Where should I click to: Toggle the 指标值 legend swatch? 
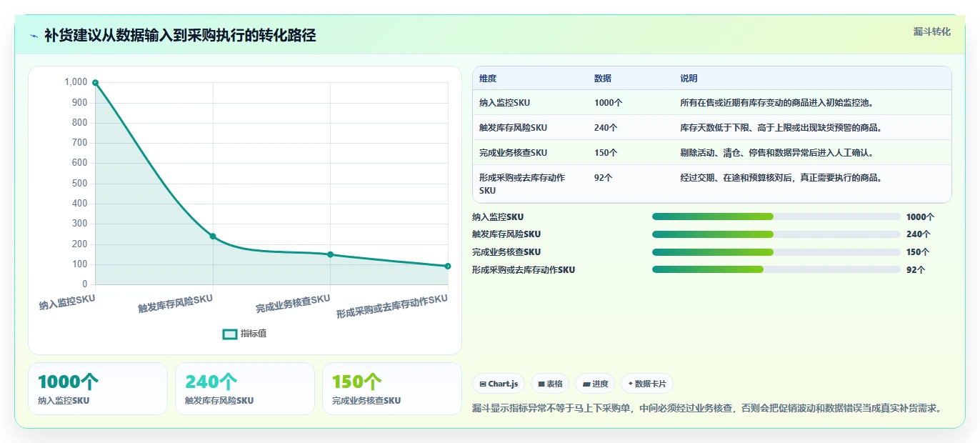tap(230, 334)
